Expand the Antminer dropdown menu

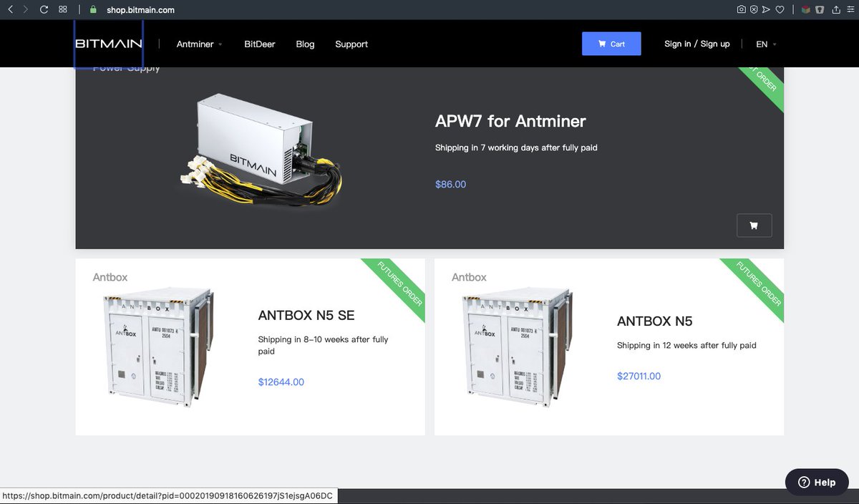coord(199,44)
